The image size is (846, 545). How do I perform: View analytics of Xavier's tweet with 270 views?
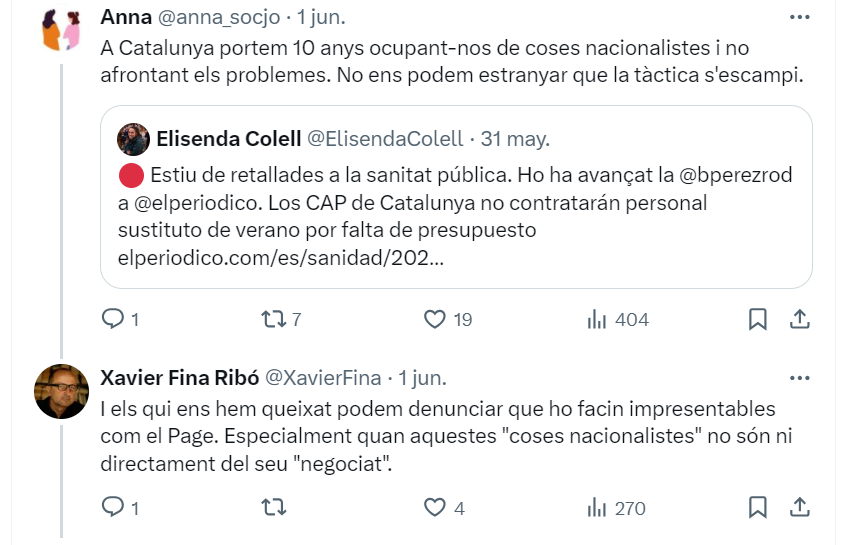click(x=598, y=508)
